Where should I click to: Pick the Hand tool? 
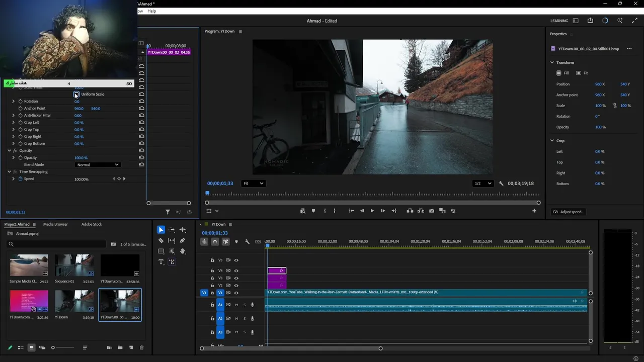182,251
